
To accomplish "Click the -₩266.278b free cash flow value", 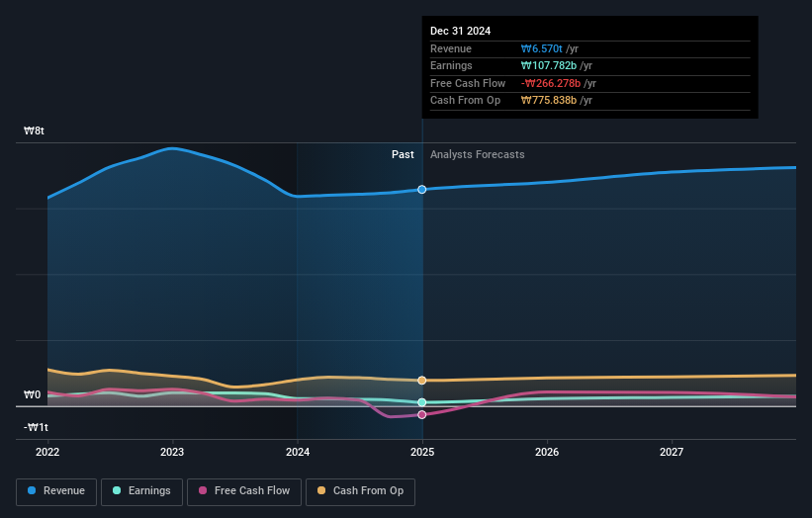I will coord(551,83).
